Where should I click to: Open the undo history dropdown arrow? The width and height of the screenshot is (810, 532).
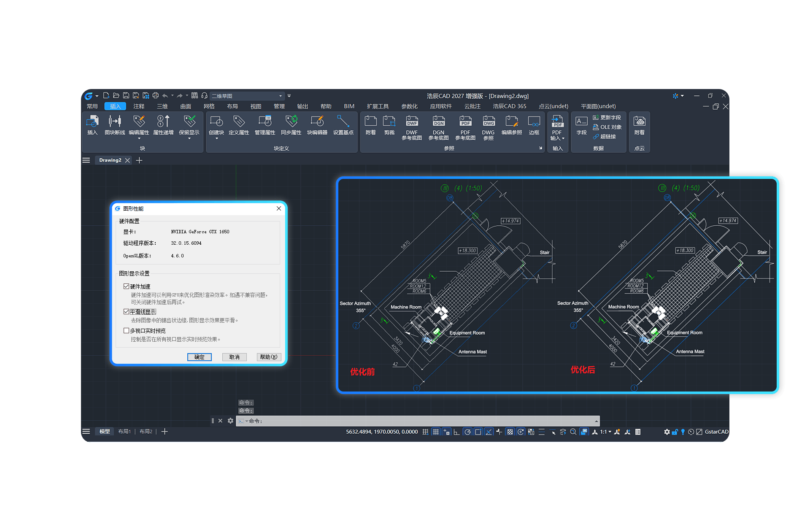(172, 96)
